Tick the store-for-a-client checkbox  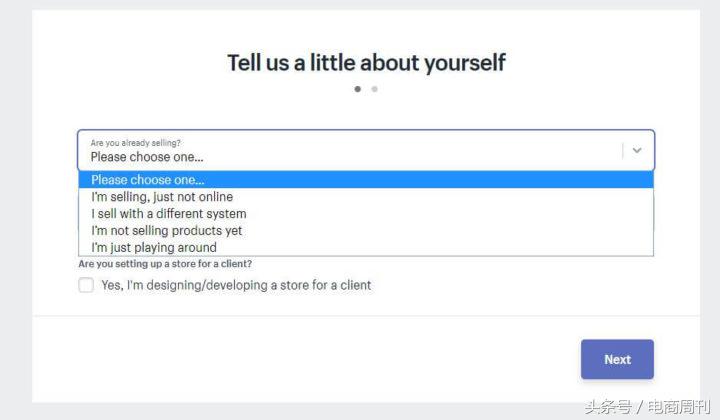[86, 285]
